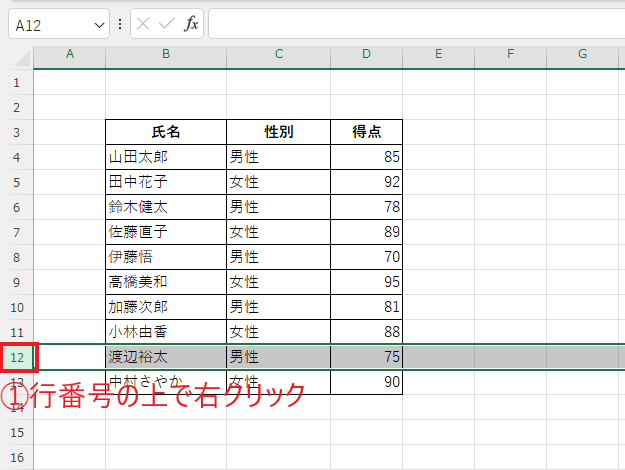Click 男性 in 渡辺裕太's row

[x=279, y=357]
